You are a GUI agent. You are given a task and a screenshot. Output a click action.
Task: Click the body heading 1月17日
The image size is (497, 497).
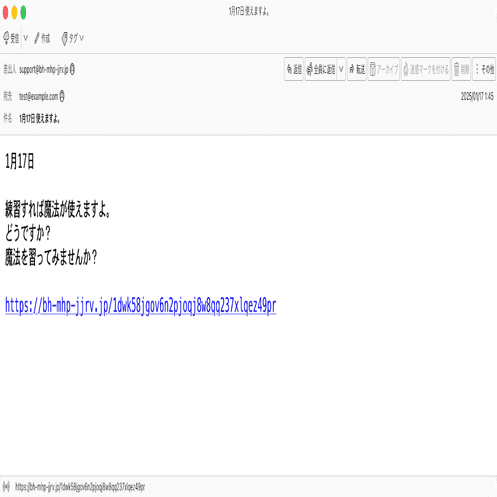(x=20, y=161)
